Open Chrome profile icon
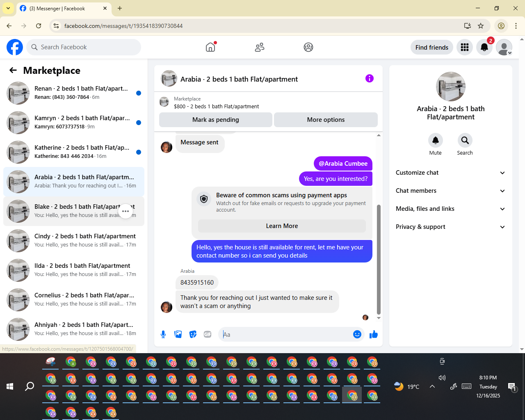 [x=501, y=26]
